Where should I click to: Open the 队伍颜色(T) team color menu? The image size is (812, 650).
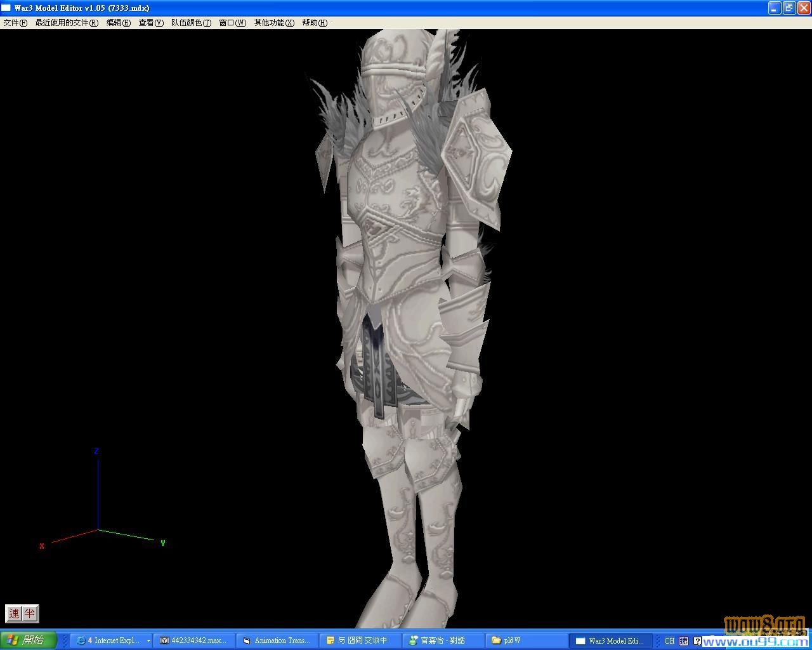191,23
